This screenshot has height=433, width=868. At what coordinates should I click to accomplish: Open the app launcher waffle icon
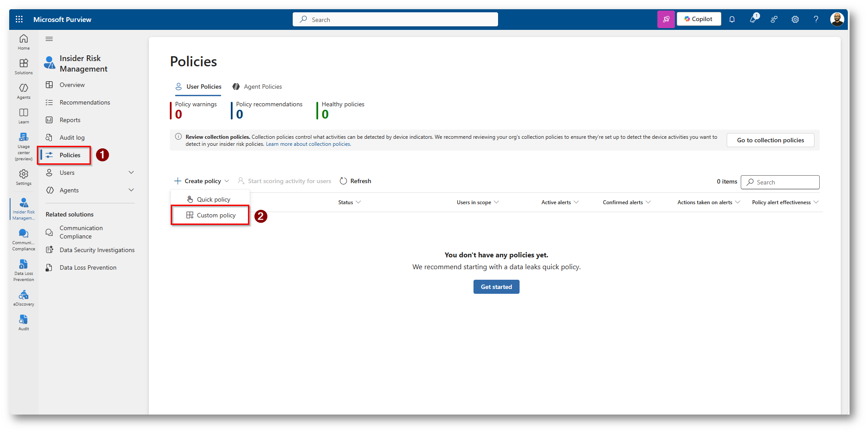[19, 19]
